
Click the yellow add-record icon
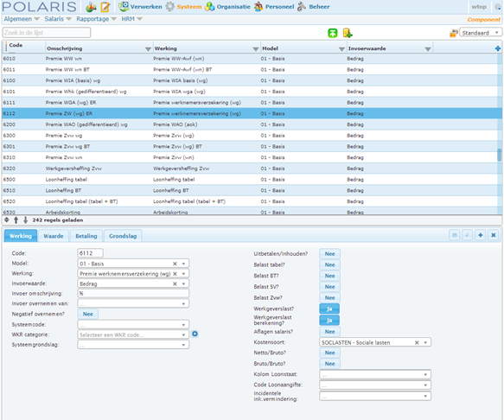348,33
